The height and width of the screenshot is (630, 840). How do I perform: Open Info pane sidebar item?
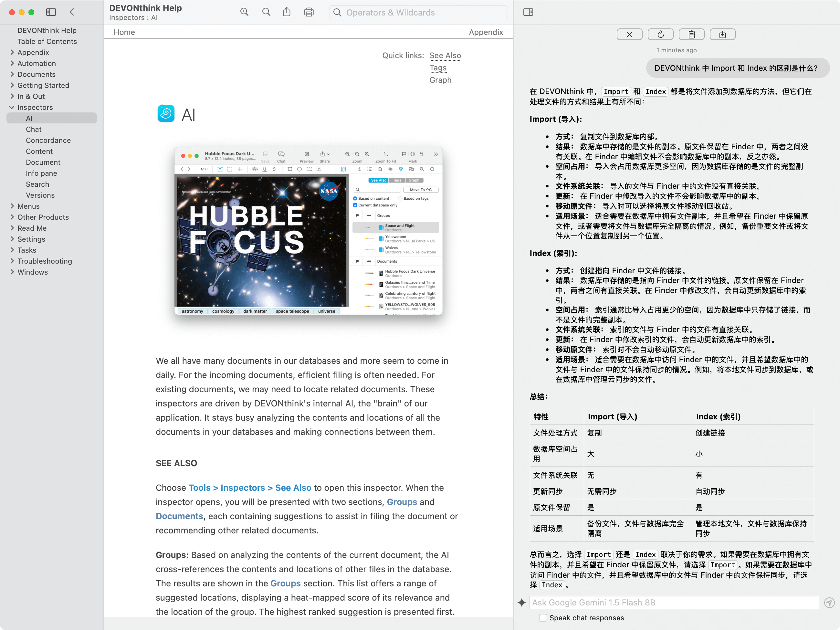click(41, 173)
